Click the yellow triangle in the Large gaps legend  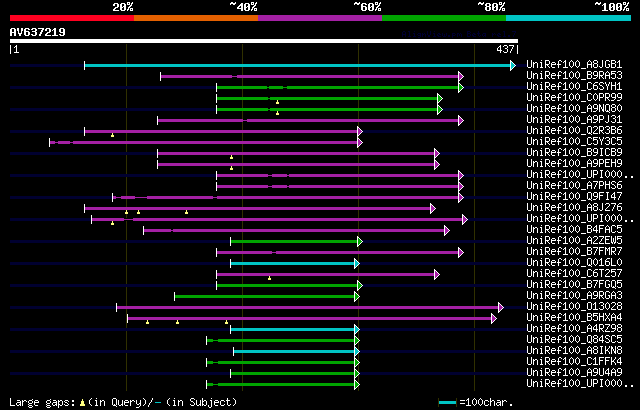tap(82, 403)
